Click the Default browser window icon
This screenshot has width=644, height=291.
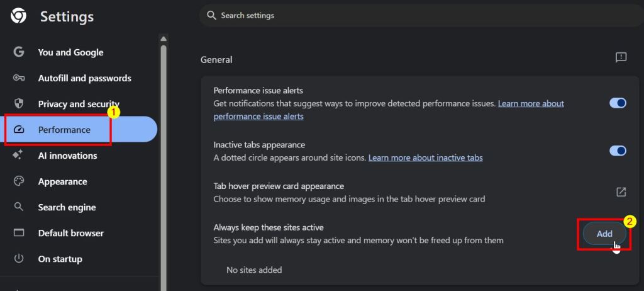coord(19,233)
